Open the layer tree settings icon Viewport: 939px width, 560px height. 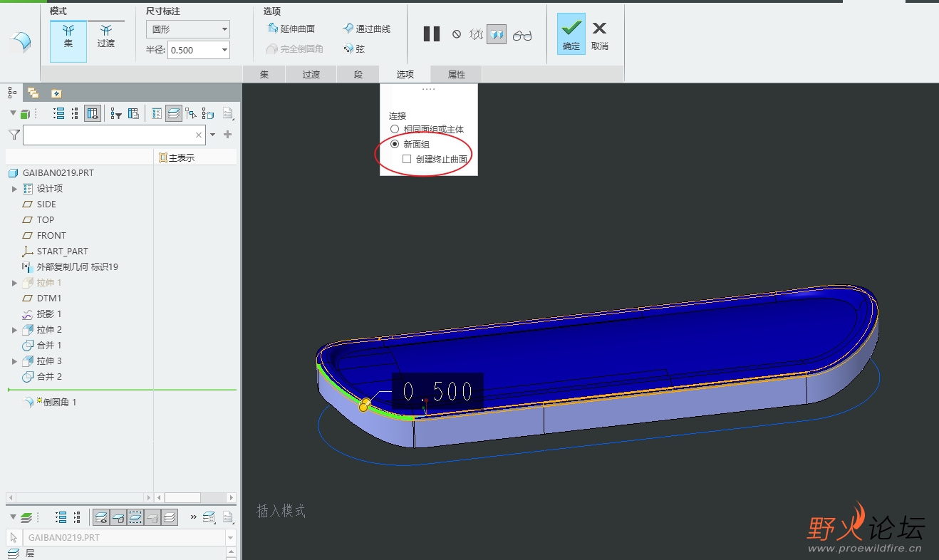(228, 518)
